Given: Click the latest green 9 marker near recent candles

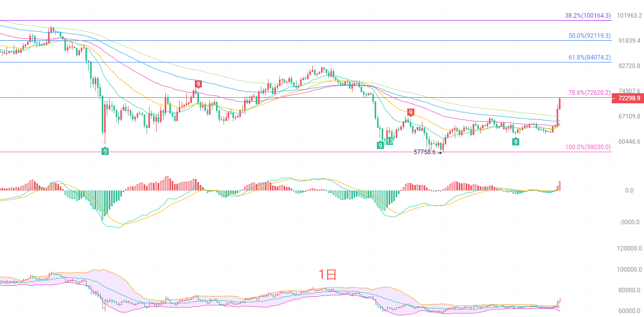Looking at the screenshot, I should point(516,142).
